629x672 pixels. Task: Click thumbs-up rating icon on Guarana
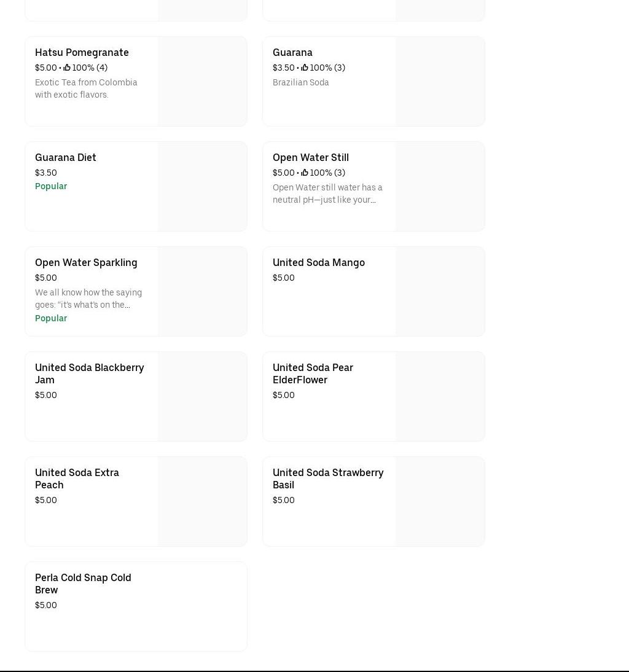click(x=305, y=68)
